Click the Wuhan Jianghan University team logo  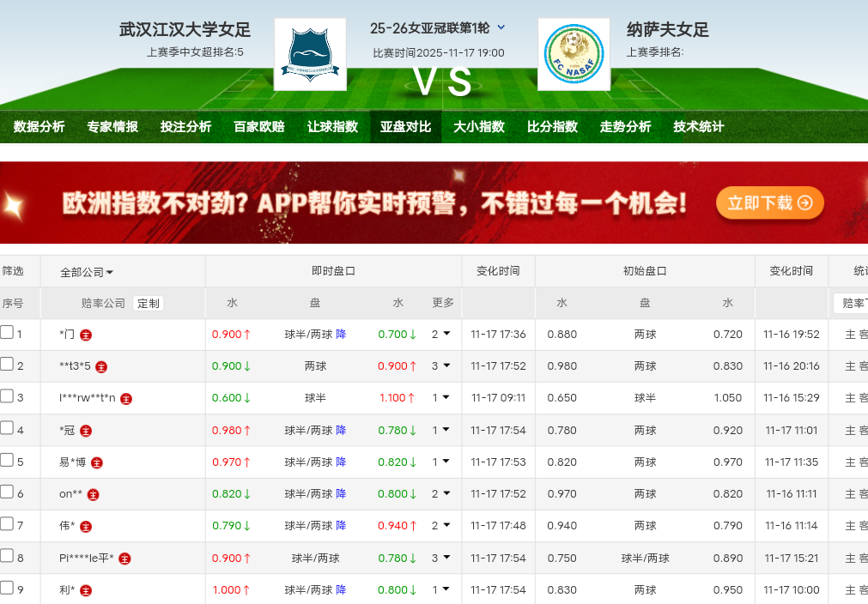[310, 54]
